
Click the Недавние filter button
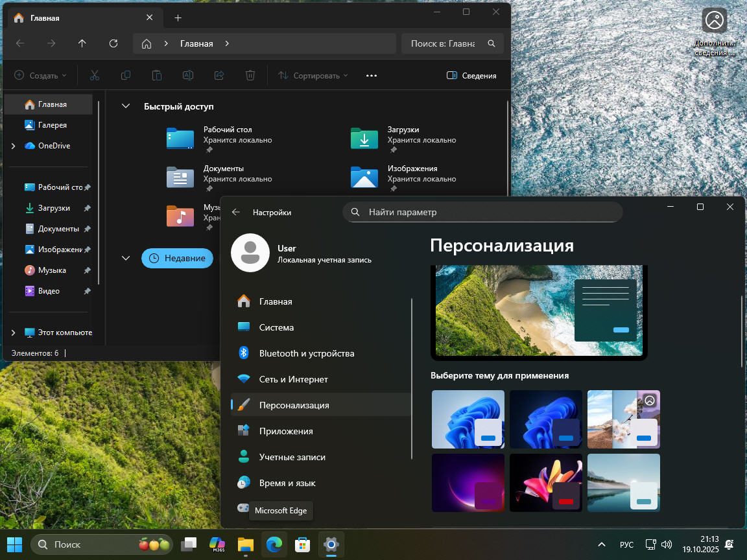pyautogui.click(x=177, y=258)
